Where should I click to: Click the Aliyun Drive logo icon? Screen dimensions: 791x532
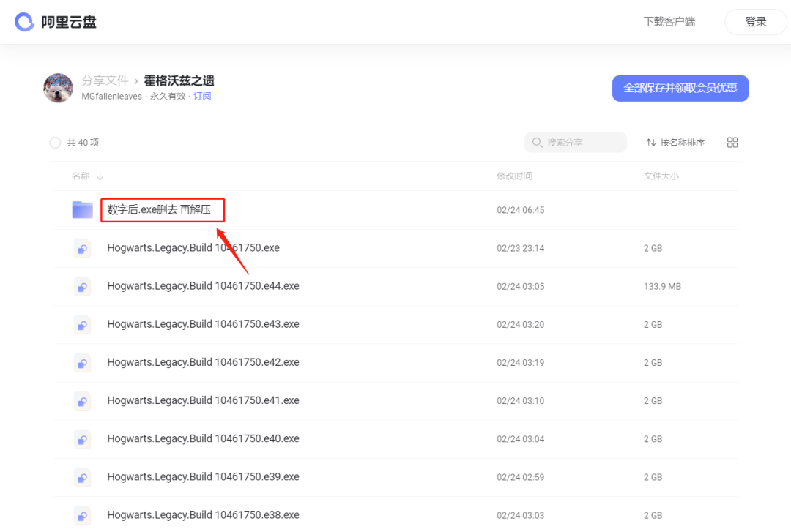pyautogui.click(x=24, y=22)
